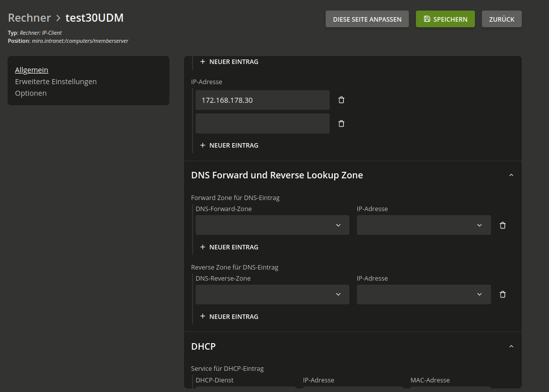This screenshot has height=392, width=549.
Task: Click the Zurück button
Action: [x=502, y=19]
